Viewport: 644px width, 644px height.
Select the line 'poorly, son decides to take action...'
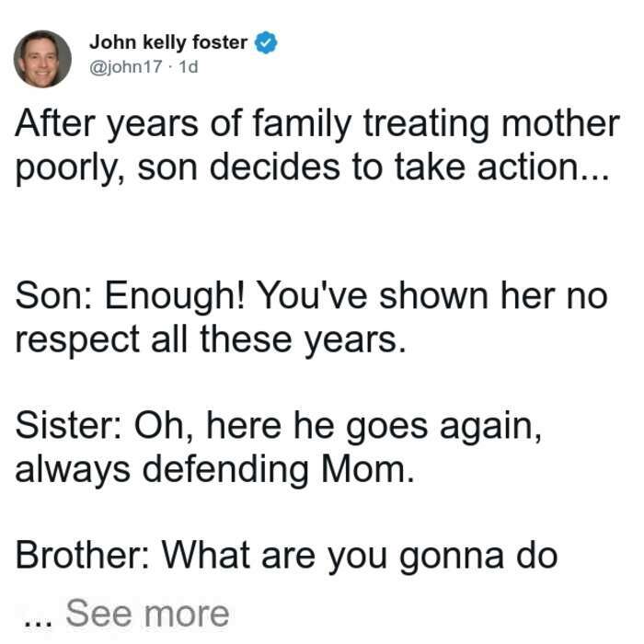coord(312,167)
